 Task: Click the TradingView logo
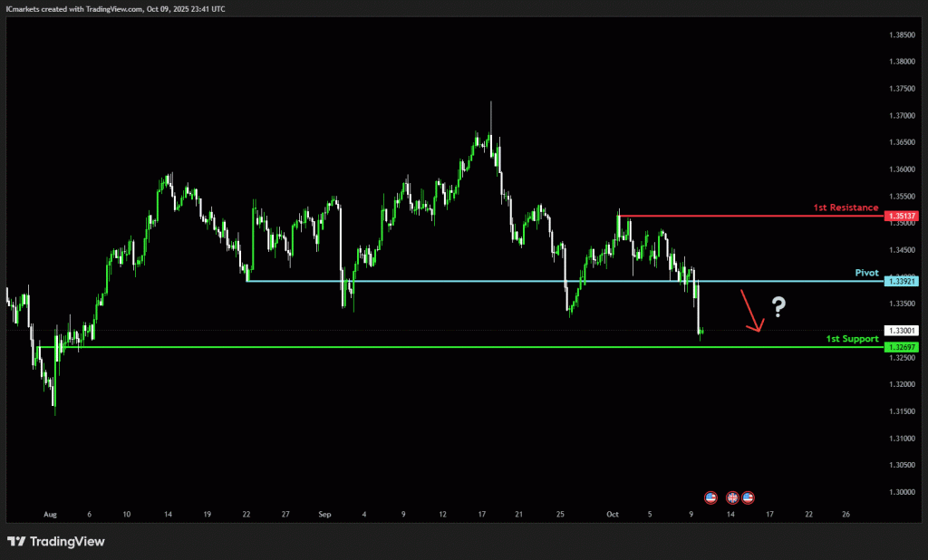[x=56, y=541]
